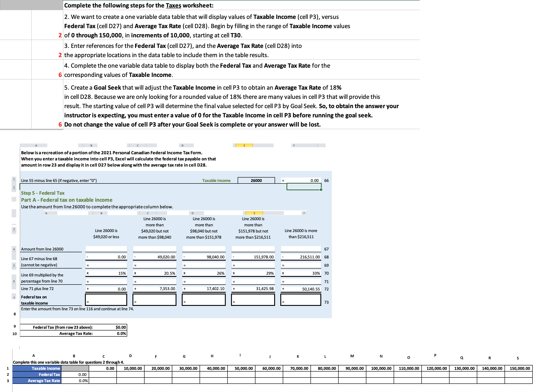This screenshot has height=392, width=536.
Task: Click the underlined Taxes worksheet link
Action: (173, 5)
